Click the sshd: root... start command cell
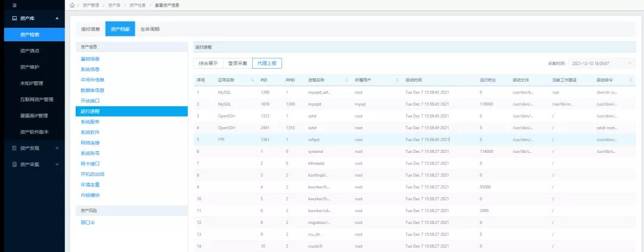The image size is (644, 252). (x=606, y=128)
